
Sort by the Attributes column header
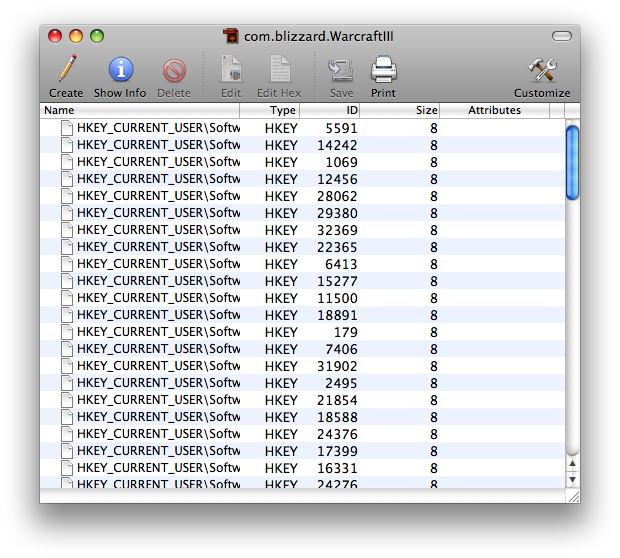click(494, 110)
